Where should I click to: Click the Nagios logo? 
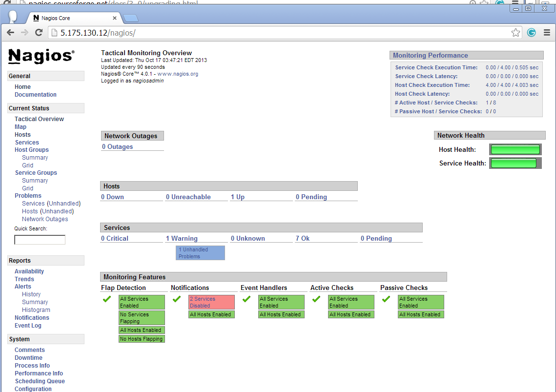pos(41,56)
